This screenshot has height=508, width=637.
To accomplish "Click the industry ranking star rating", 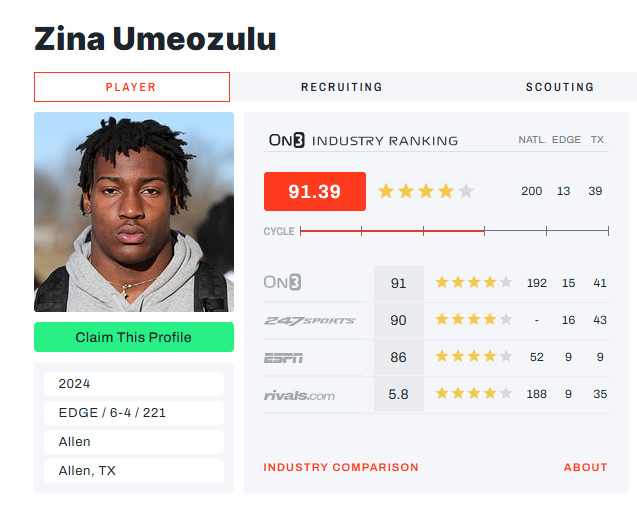I will [425, 191].
